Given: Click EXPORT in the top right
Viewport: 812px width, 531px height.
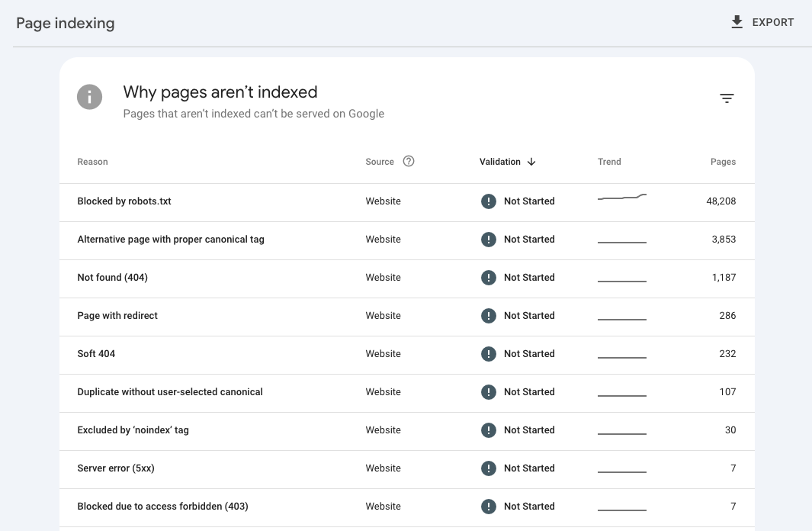Looking at the screenshot, I should click(x=771, y=22).
